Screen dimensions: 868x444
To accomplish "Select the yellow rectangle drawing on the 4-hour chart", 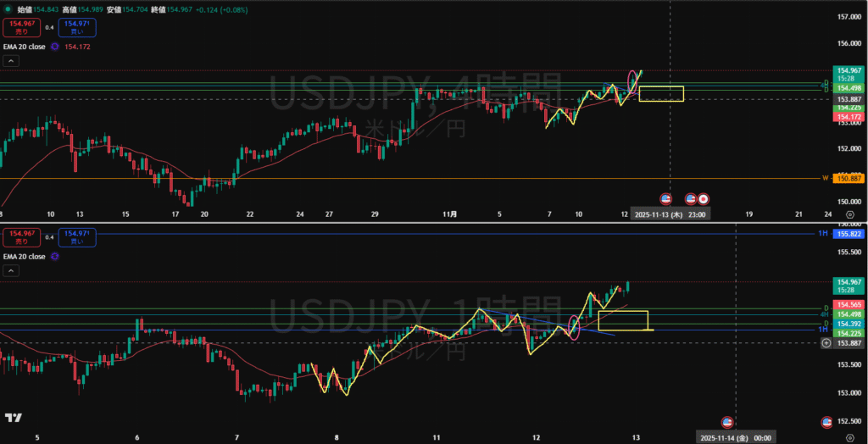I will coord(661,94).
